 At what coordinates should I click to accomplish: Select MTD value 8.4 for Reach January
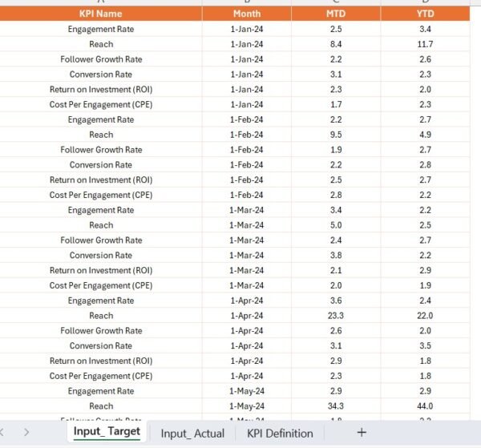click(336, 44)
